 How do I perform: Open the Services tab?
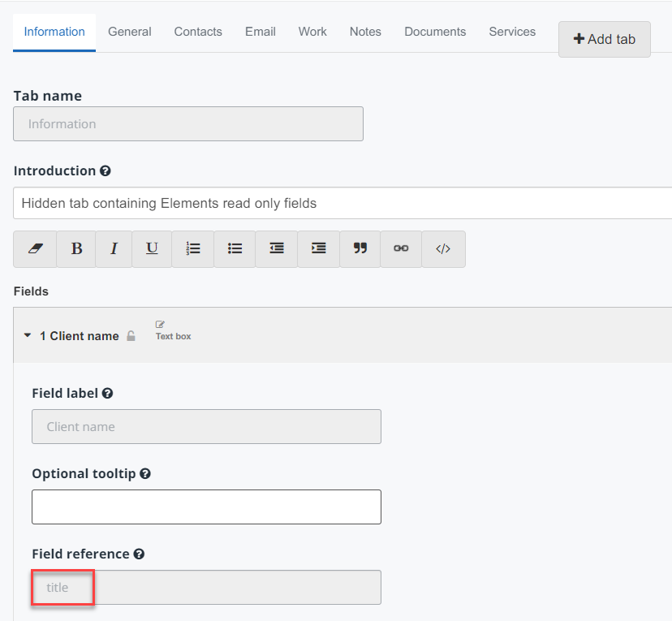512,32
